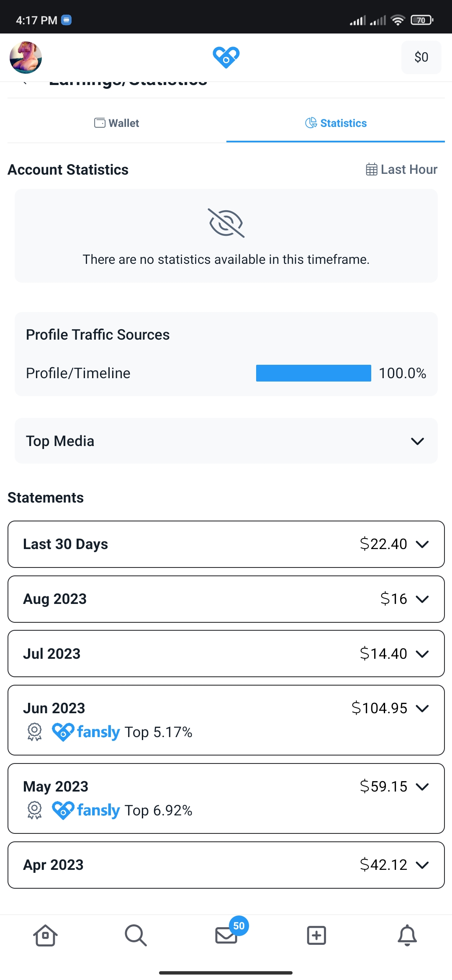This screenshot has height=980, width=452.
Task: Tap the Fansly heart logo in header
Action: tap(226, 57)
